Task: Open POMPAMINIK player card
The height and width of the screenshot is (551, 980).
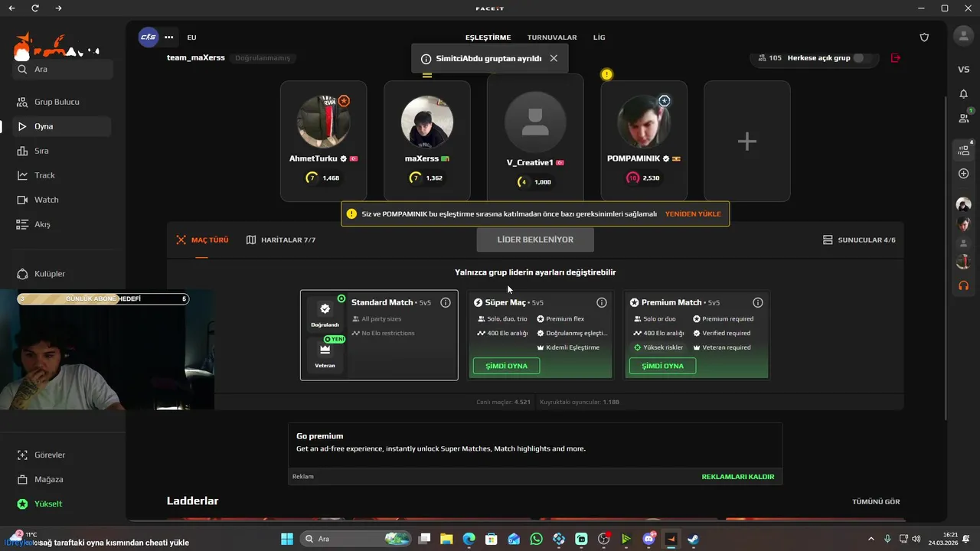Action: pyautogui.click(x=644, y=142)
